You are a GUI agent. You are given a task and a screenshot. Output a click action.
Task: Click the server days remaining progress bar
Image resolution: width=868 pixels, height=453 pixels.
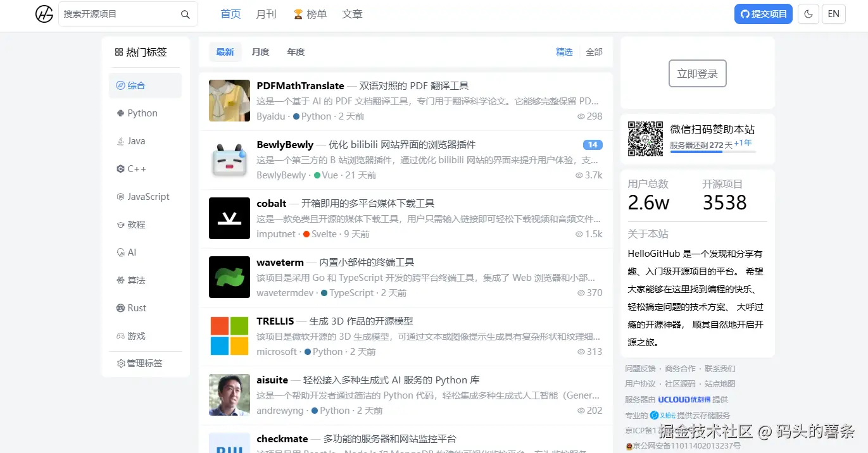[x=713, y=152]
